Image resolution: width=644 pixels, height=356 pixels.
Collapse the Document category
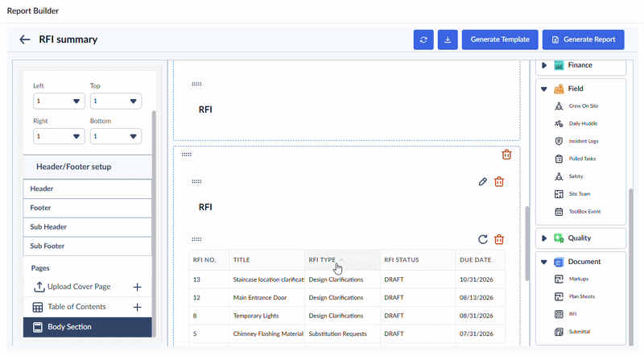click(544, 262)
